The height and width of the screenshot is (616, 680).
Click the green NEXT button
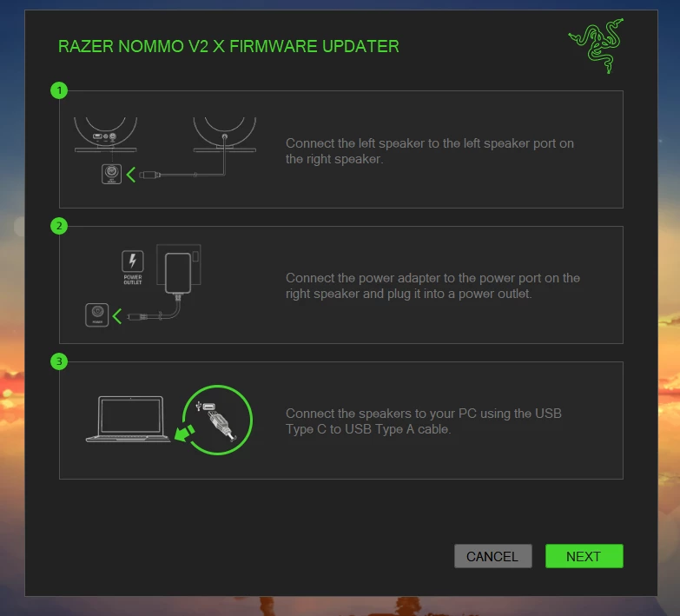584,556
